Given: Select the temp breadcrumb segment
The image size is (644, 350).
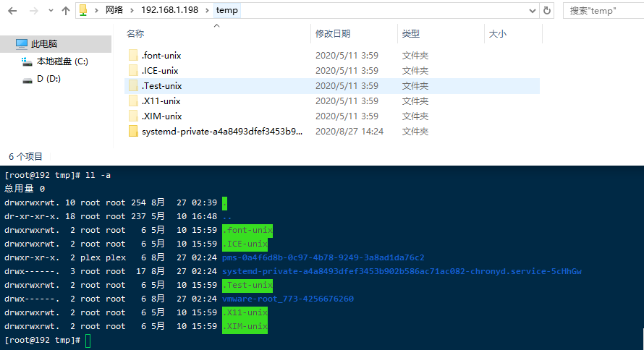Looking at the screenshot, I should pos(226,10).
